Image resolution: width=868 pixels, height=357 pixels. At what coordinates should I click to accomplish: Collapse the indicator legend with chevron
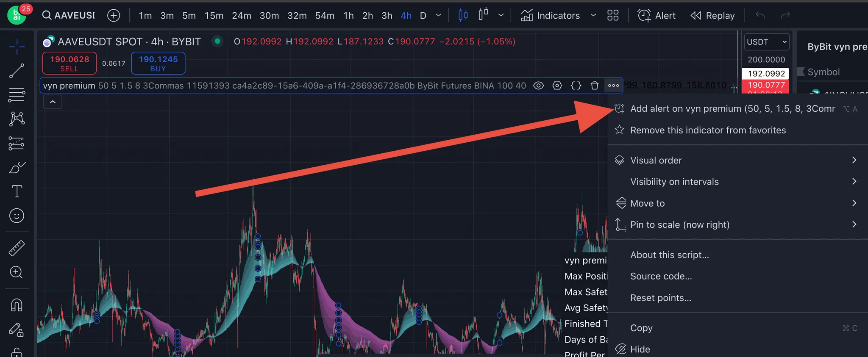coord(53,102)
